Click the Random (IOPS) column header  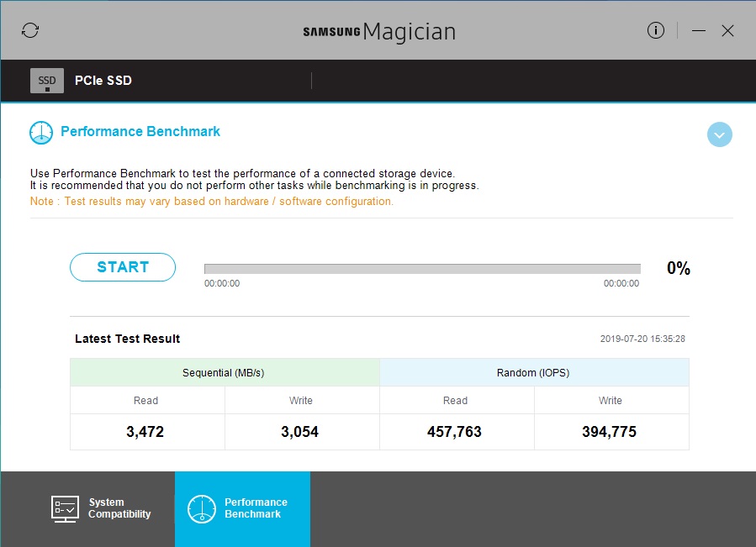pyautogui.click(x=534, y=372)
